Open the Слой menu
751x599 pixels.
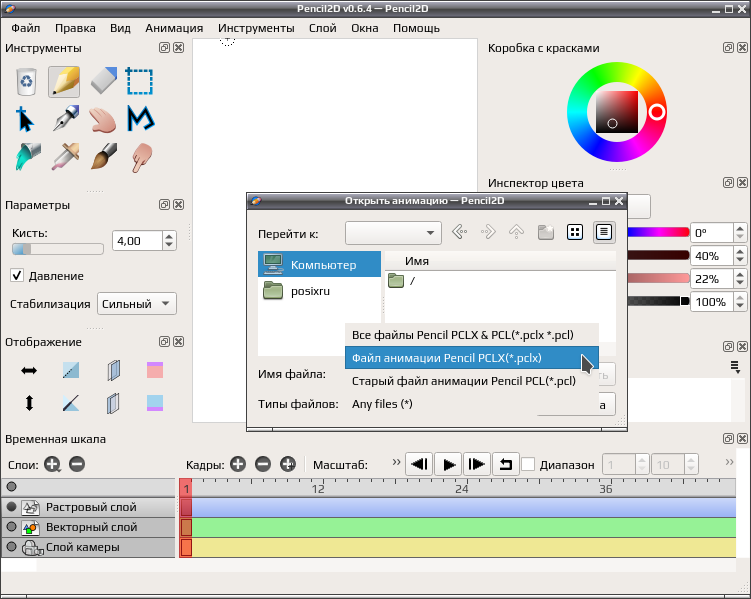(323, 28)
